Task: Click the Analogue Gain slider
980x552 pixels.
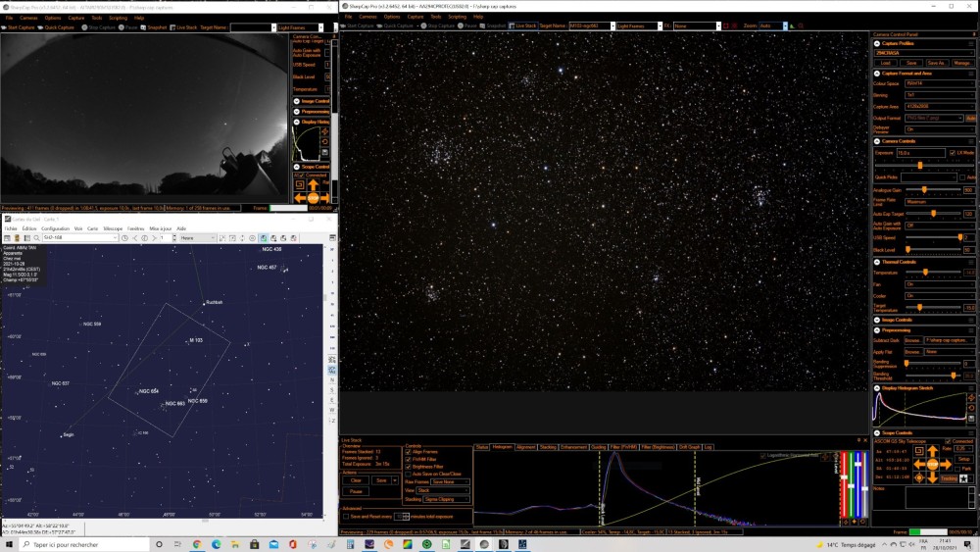Action: tap(933, 189)
